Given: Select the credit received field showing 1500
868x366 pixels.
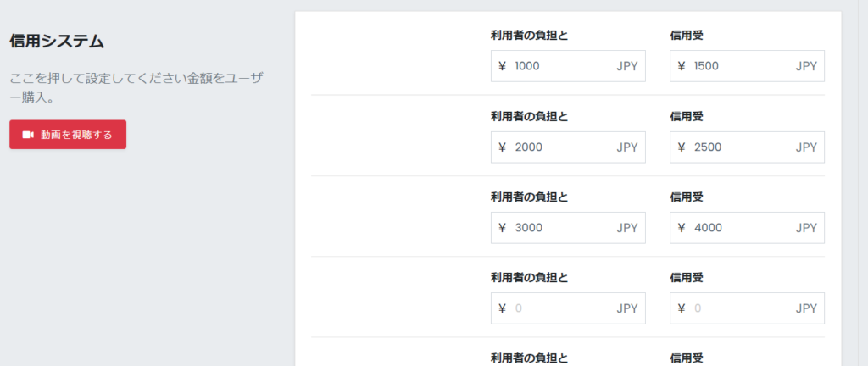Looking at the screenshot, I should [747, 66].
